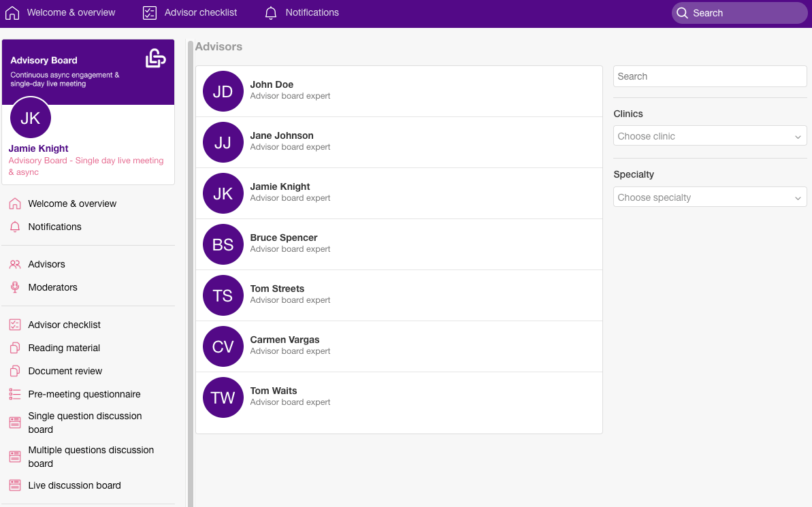Open sidebar Welcome & overview link
812x507 pixels.
73,203
